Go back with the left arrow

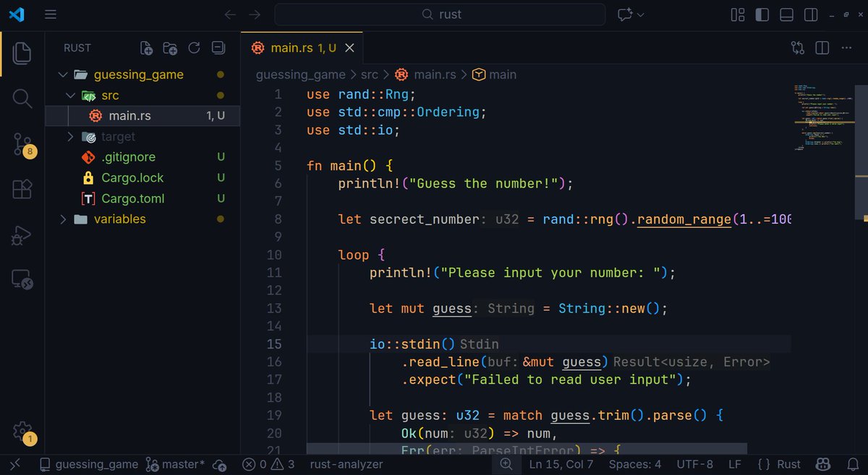230,14
